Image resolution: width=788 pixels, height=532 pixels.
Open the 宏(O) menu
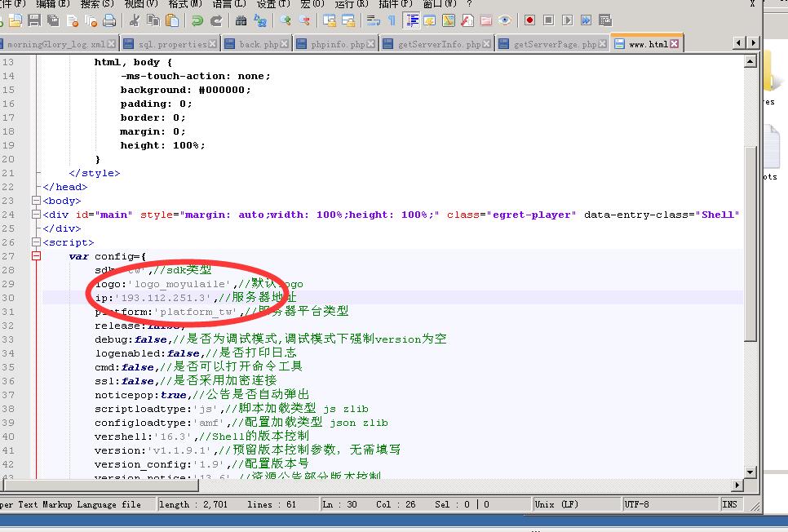pyautogui.click(x=312, y=3)
